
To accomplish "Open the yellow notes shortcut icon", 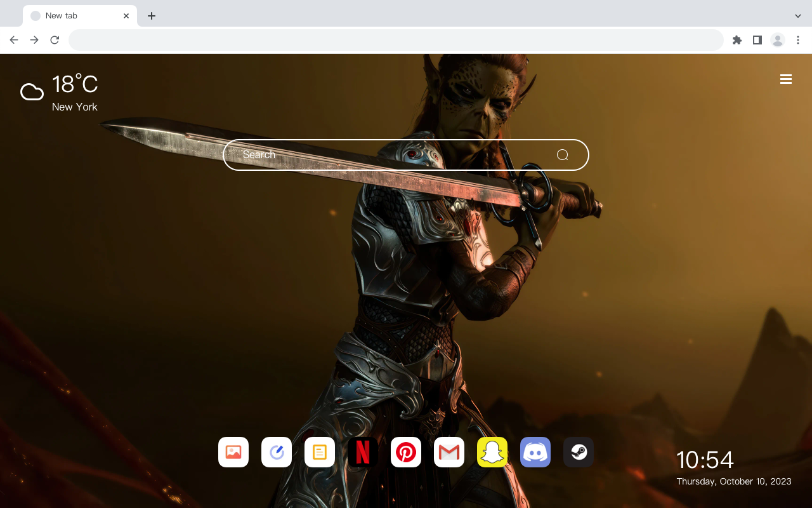I will pyautogui.click(x=320, y=452).
